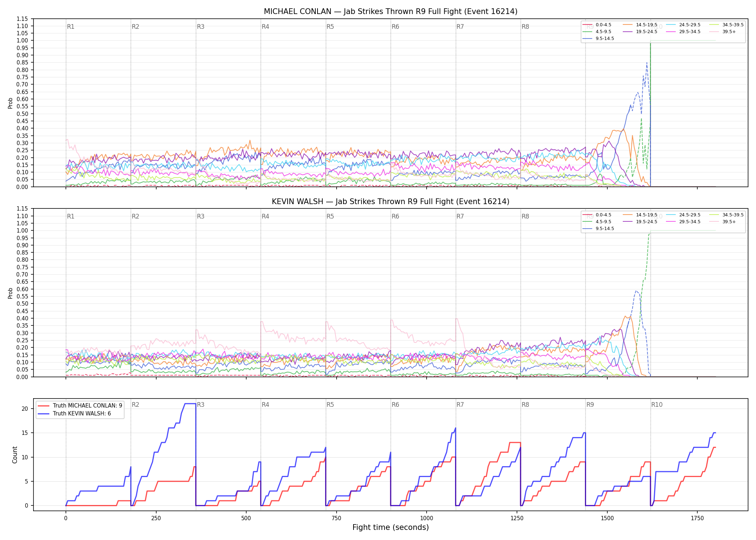
Task: Click the 'Prob' y-axis label of Walsh chart
Action: 10,293
